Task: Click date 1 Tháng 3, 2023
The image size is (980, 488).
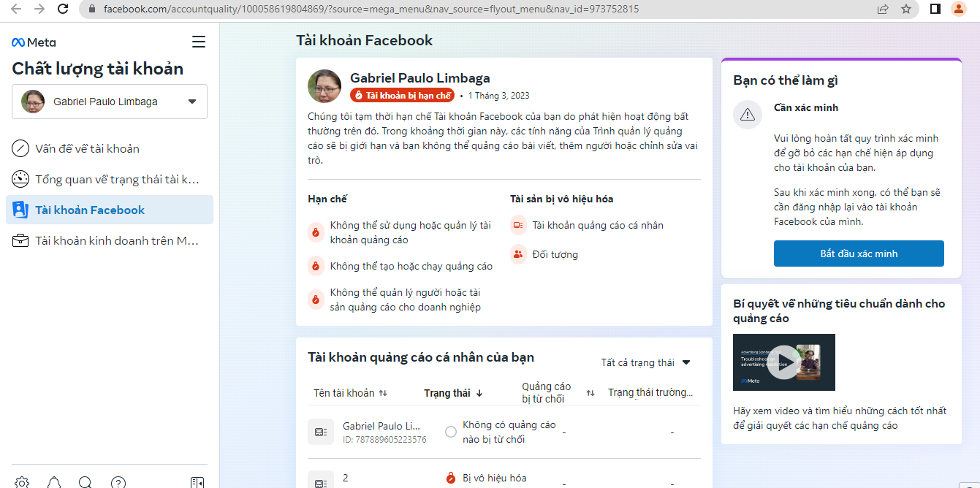Action: [x=499, y=96]
